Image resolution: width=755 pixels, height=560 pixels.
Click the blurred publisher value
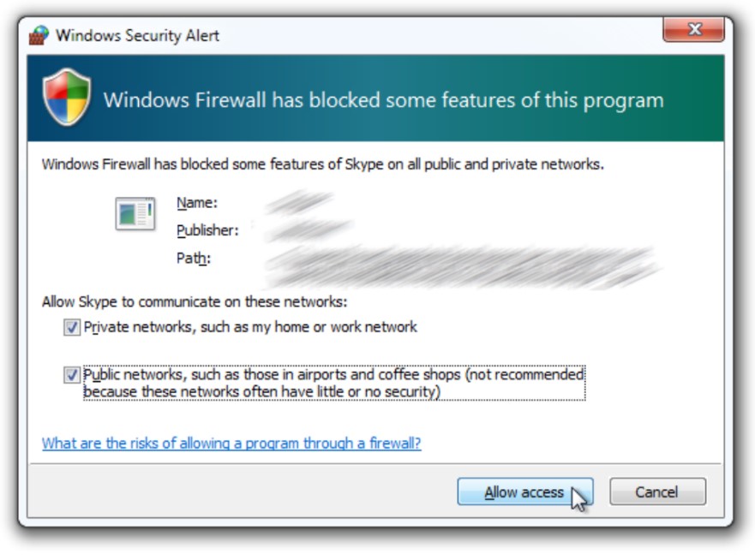307,230
